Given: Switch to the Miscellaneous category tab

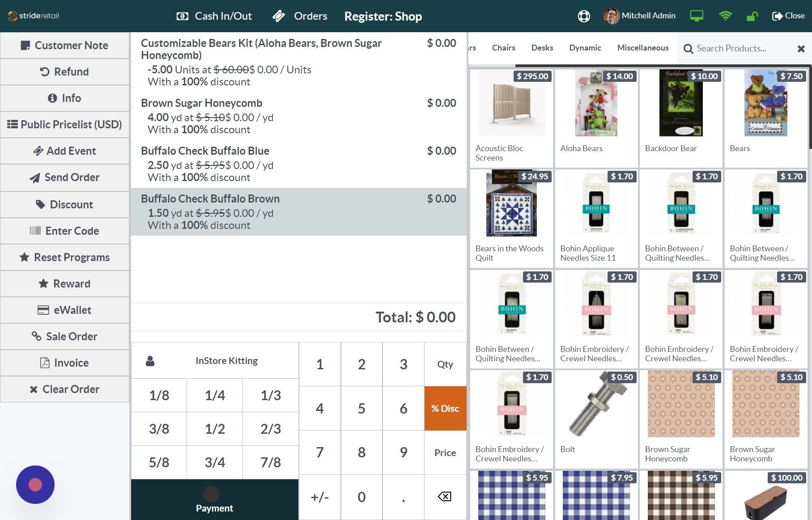Looking at the screenshot, I should pos(643,48).
